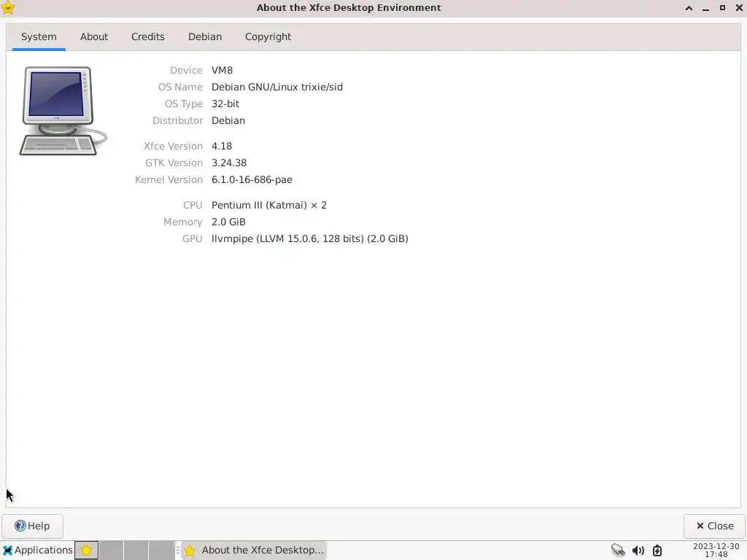This screenshot has width=747, height=560.
Task: Open the Debian tab
Action: (x=205, y=36)
